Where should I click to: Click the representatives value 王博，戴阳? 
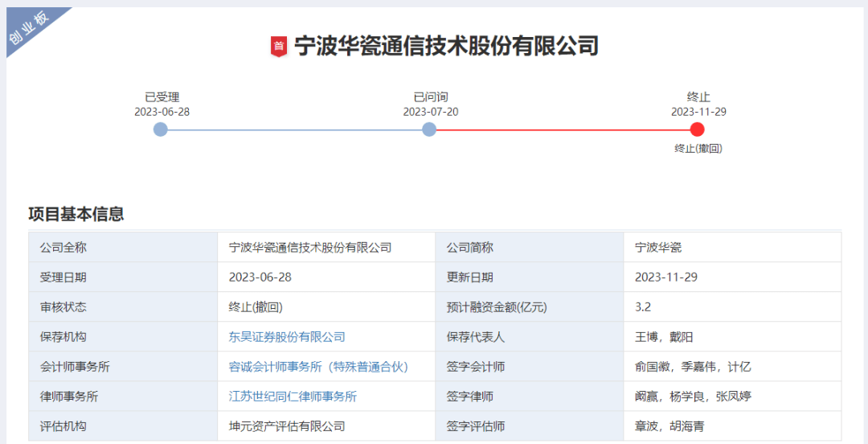pos(665,336)
